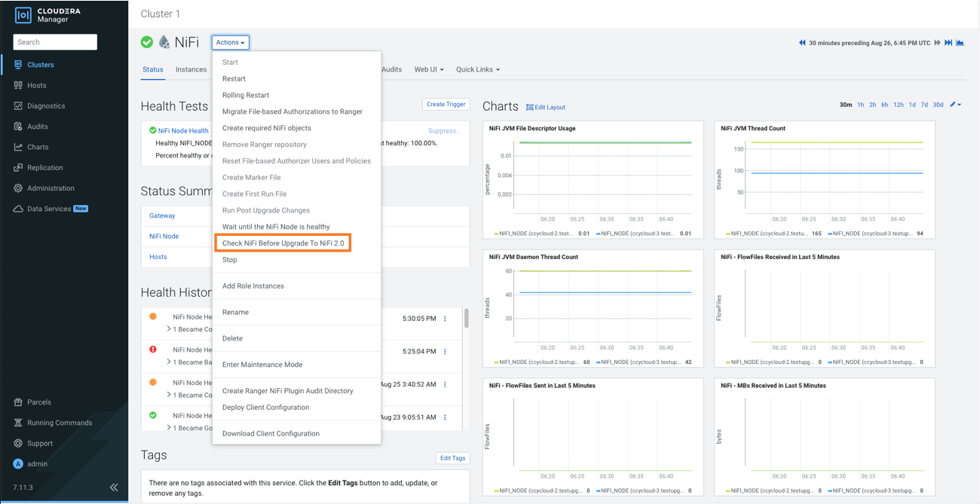Viewport: 980px width, 504px height.
Task: Collapse the sidebar with the double-chevron icon
Action: (114, 487)
